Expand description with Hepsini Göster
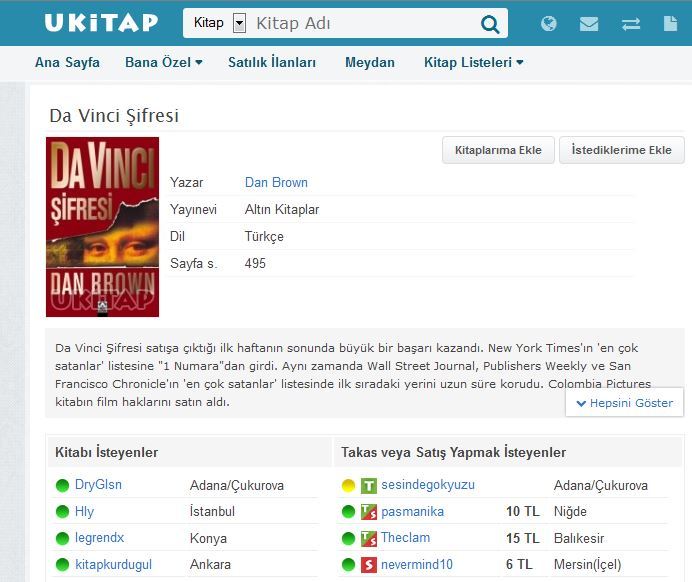Image resolution: width=692 pixels, height=582 pixels. 624,403
